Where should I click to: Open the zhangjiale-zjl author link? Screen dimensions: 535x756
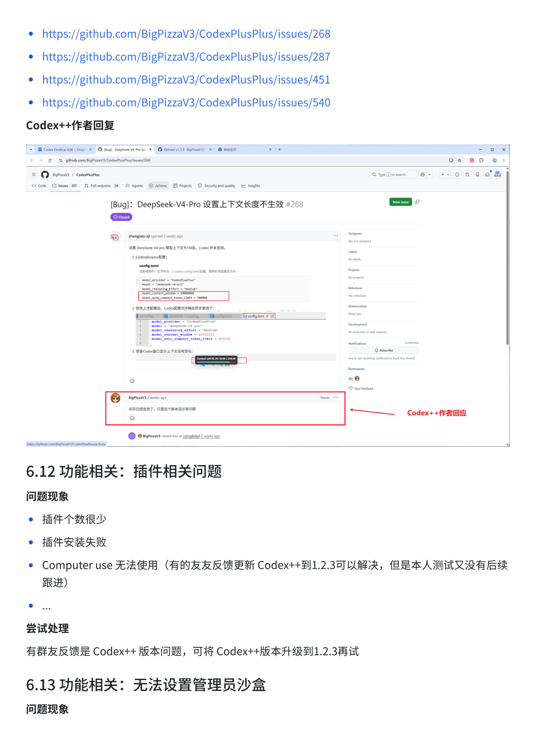point(139,237)
